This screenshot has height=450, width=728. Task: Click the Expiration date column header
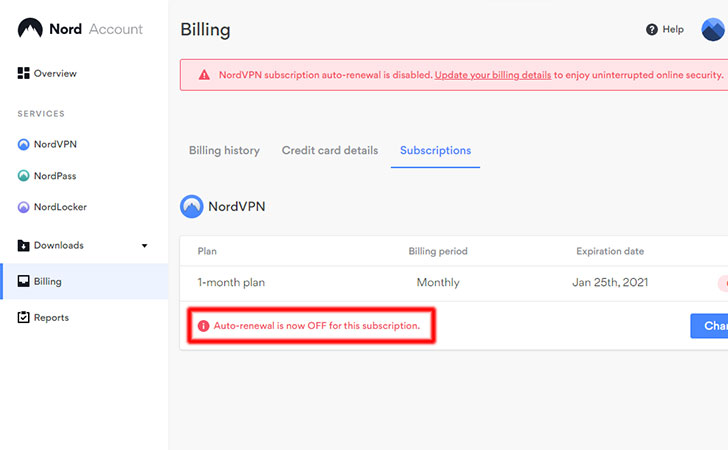[x=610, y=251]
